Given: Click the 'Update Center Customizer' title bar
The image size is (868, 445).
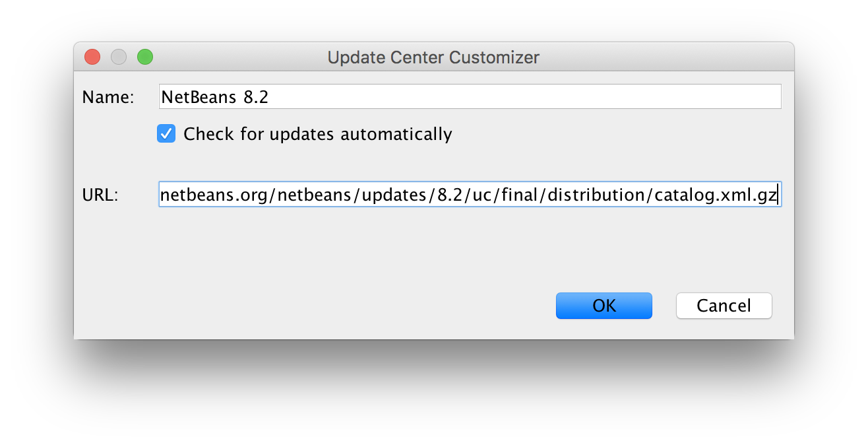Looking at the screenshot, I should point(434,57).
